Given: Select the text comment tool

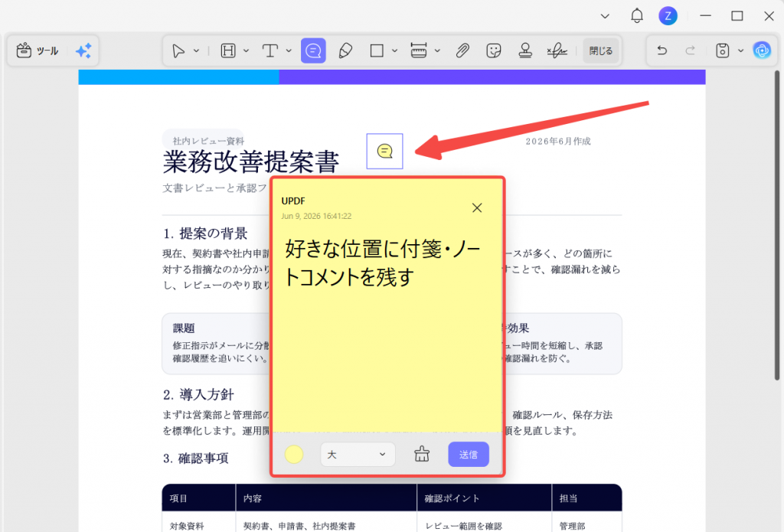Looking at the screenshot, I should coord(270,51).
